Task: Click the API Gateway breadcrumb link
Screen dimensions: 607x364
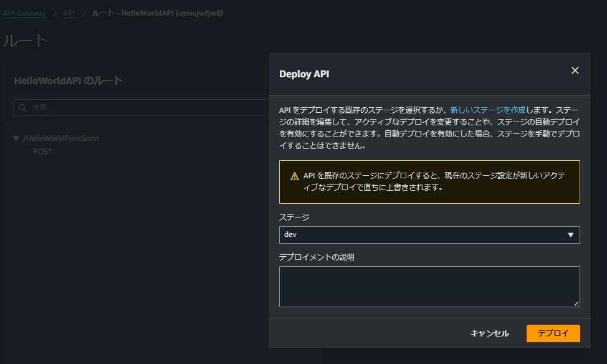Action: click(24, 13)
